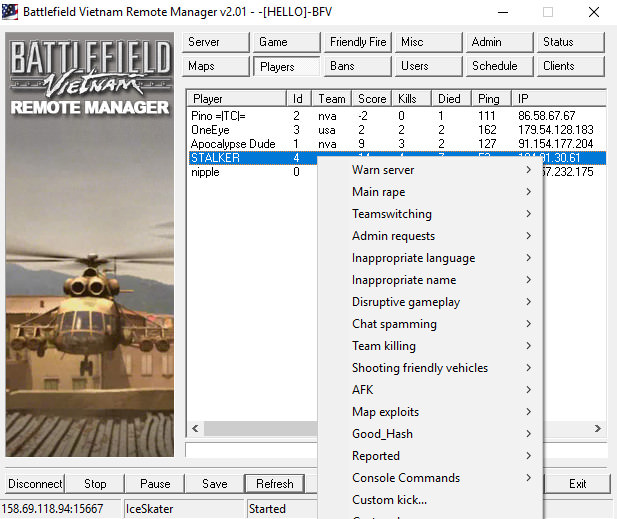Select the Clients tab

tap(570, 66)
